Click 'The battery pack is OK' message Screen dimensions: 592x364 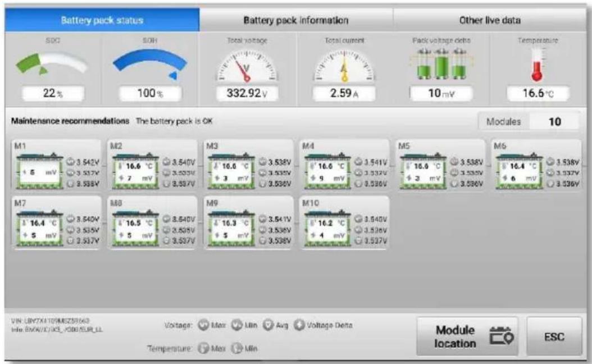pos(174,121)
